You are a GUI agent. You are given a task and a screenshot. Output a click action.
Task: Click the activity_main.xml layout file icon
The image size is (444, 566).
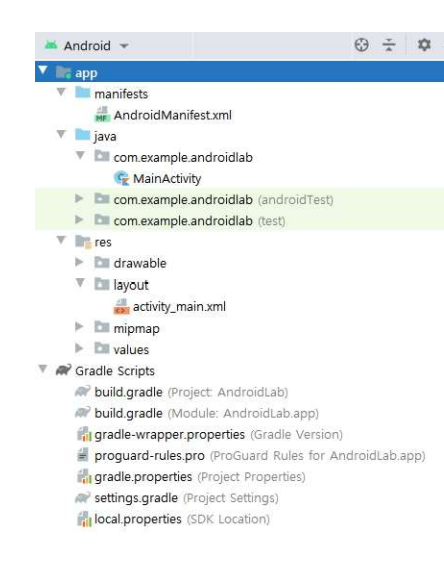(121, 306)
